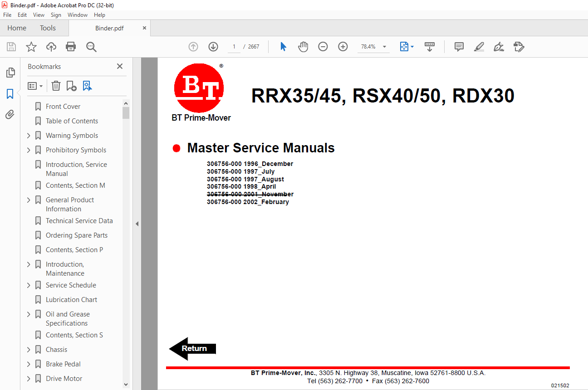Image resolution: width=588 pixels, height=390 pixels.
Task: Expand the Chassis bookmark
Action: (29, 350)
